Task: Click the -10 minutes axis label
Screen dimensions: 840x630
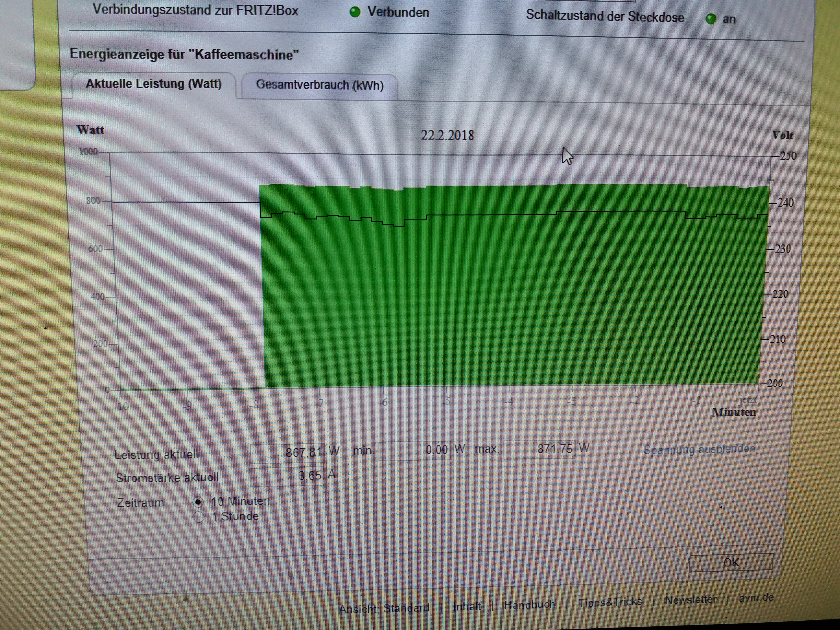Action: pos(121,407)
